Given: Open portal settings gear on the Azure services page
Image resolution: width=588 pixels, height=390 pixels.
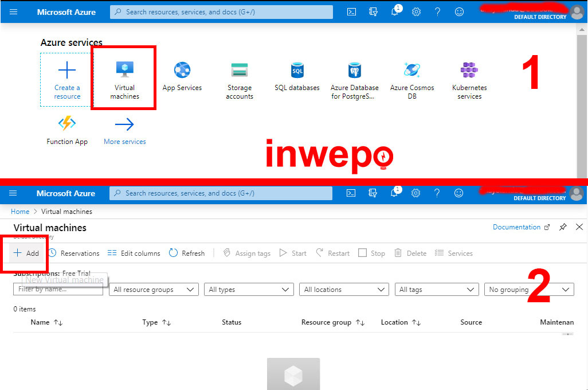Looking at the screenshot, I should 416,12.
